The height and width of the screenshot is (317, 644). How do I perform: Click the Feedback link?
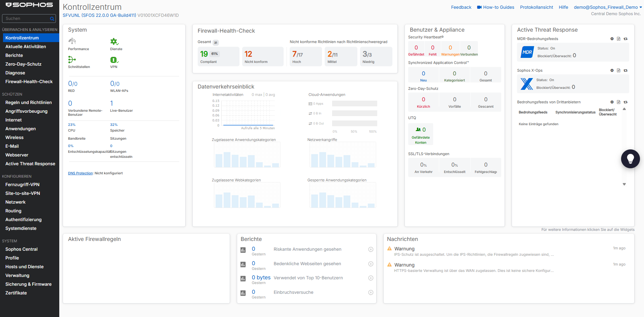(x=461, y=7)
